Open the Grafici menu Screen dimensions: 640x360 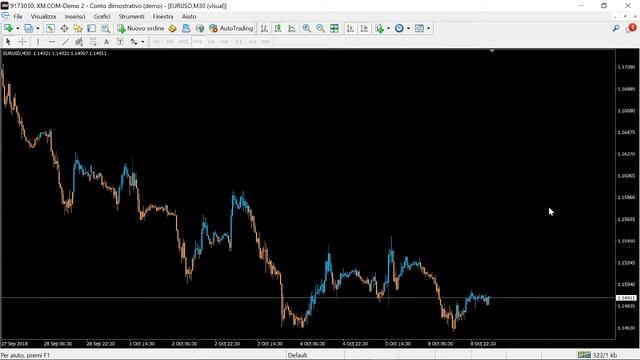(x=102, y=16)
